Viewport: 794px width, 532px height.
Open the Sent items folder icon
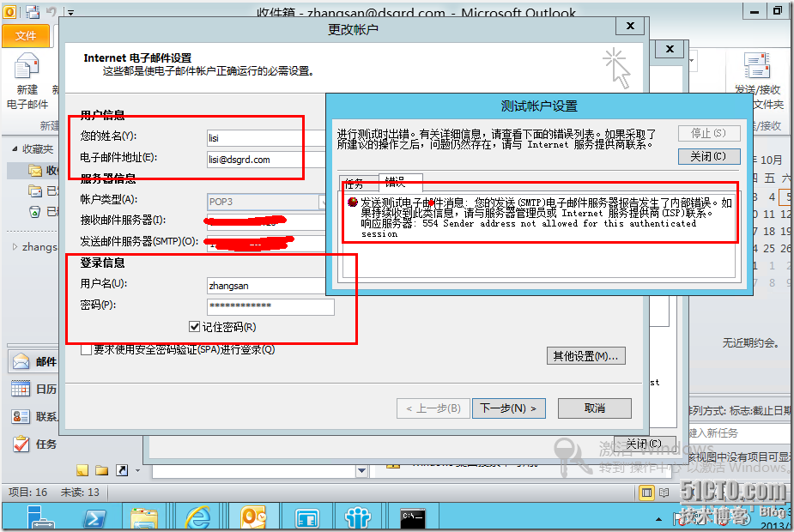click(35, 191)
